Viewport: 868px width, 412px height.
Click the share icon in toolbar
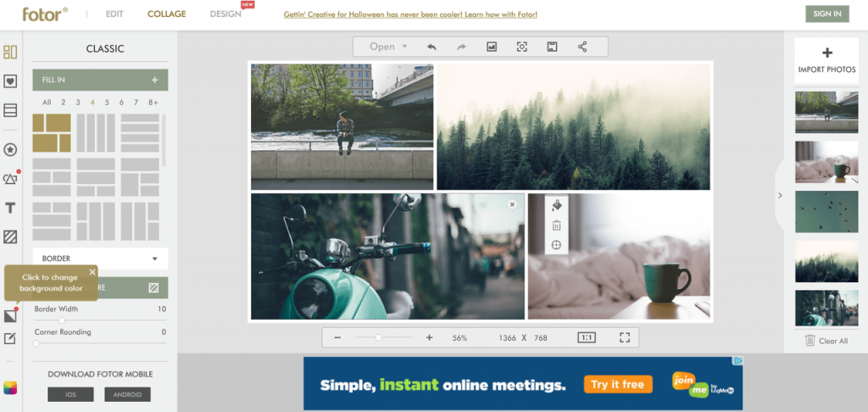coord(582,47)
